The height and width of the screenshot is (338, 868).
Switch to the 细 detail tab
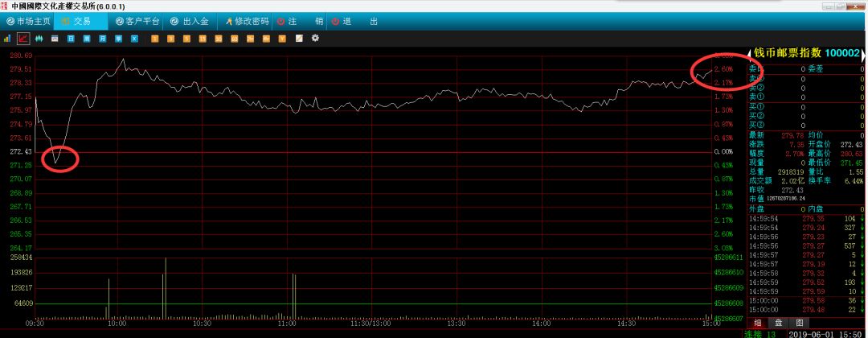click(x=757, y=323)
